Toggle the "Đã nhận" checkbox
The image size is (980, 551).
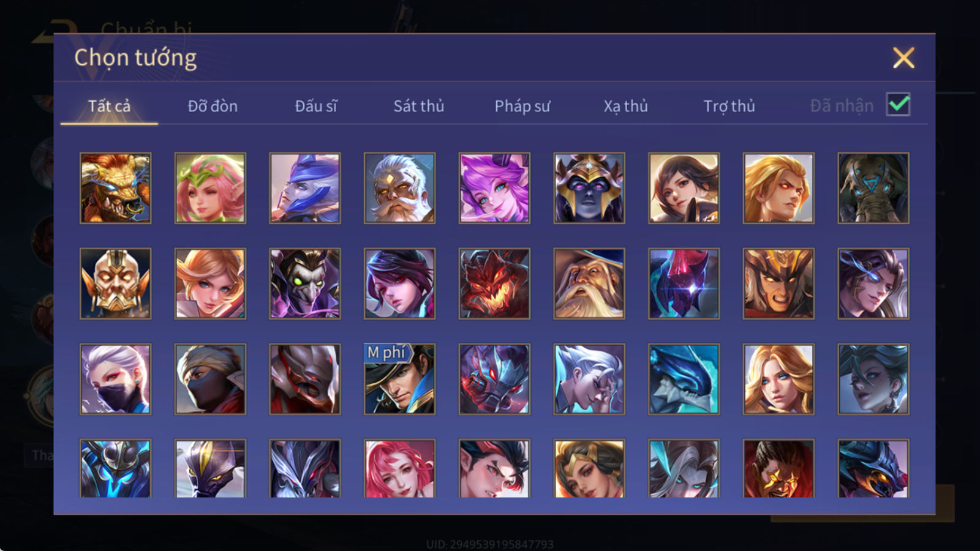(x=899, y=105)
